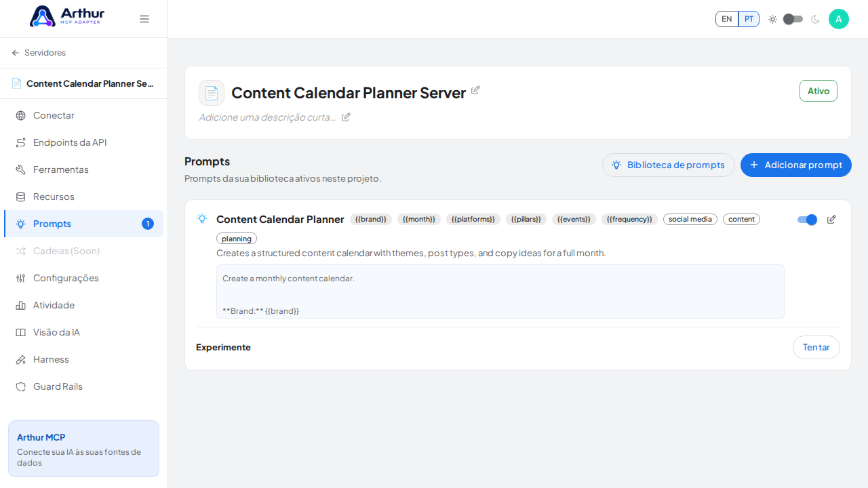Disable the Content Calendar Planner prompt toggle

807,220
